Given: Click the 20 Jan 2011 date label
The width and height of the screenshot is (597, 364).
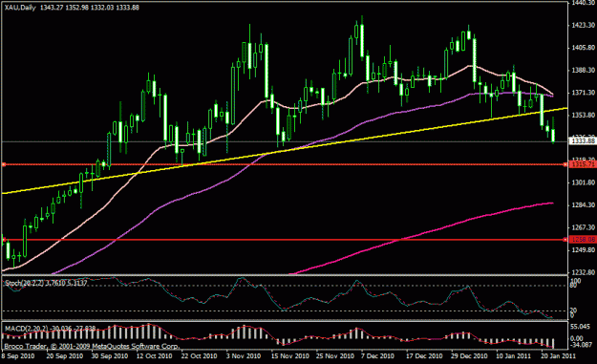Looking at the screenshot, I should (x=559, y=356).
